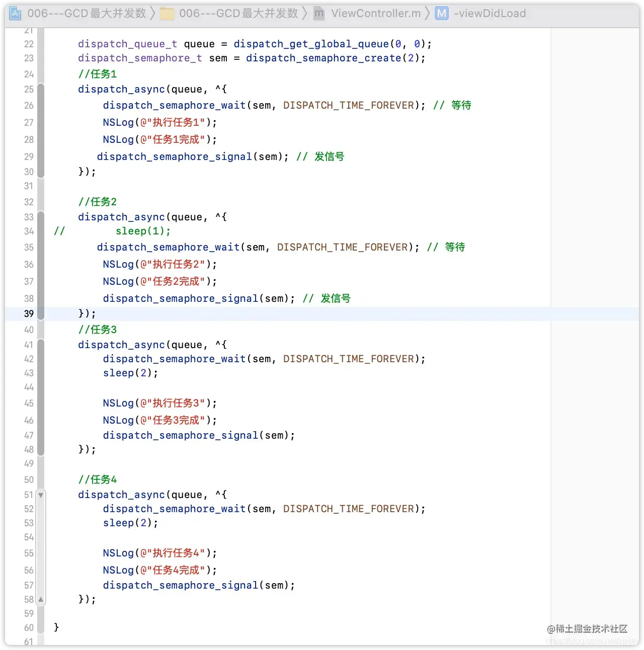Click the //任务4 comment
Image resolution: width=644 pixels, height=650 pixels.
click(x=98, y=480)
